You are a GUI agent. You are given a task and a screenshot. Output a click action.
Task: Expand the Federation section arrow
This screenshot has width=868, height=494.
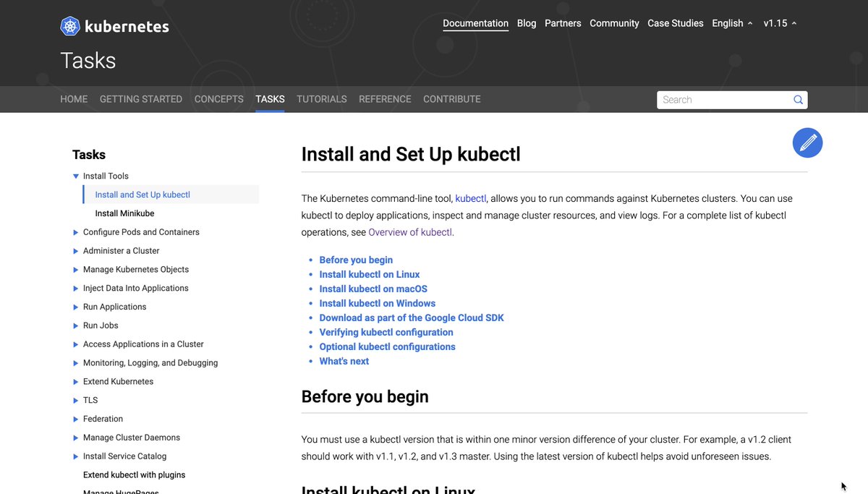[76, 420]
